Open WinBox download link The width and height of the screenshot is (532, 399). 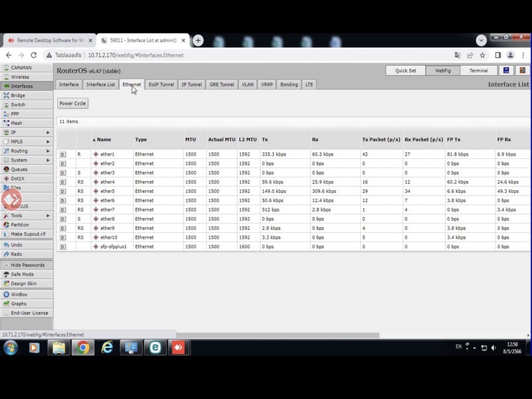pyautogui.click(x=27, y=295)
